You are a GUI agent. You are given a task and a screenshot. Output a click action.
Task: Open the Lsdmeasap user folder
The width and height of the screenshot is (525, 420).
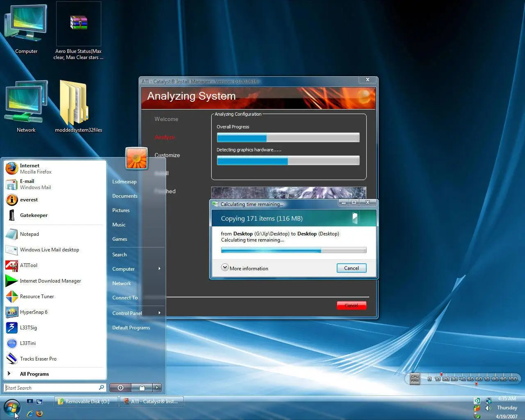(x=137, y=182)
